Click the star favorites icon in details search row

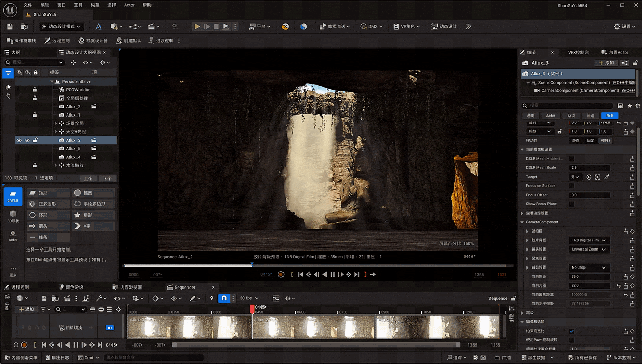[x=630, y=106]
